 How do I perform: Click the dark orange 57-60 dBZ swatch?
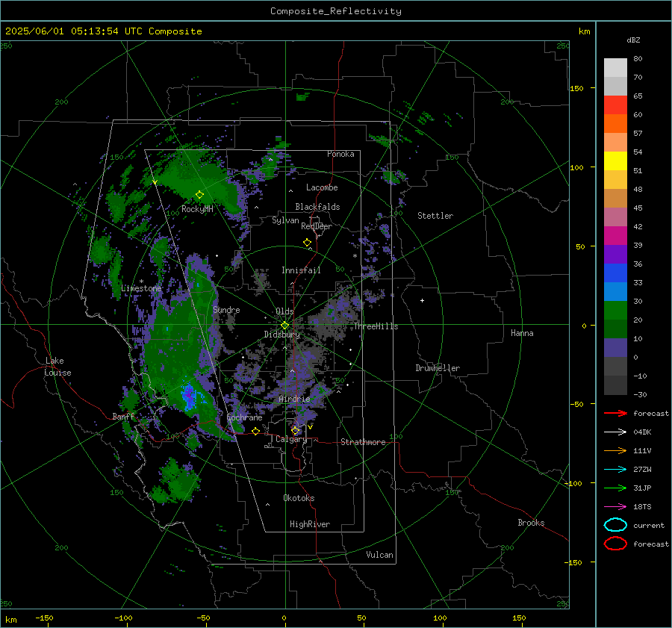point(615,124)
